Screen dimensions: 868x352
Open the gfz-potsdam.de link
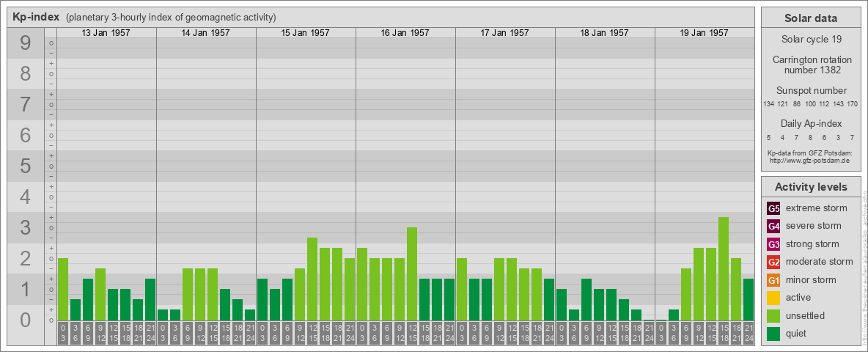[x=811, y=160]
